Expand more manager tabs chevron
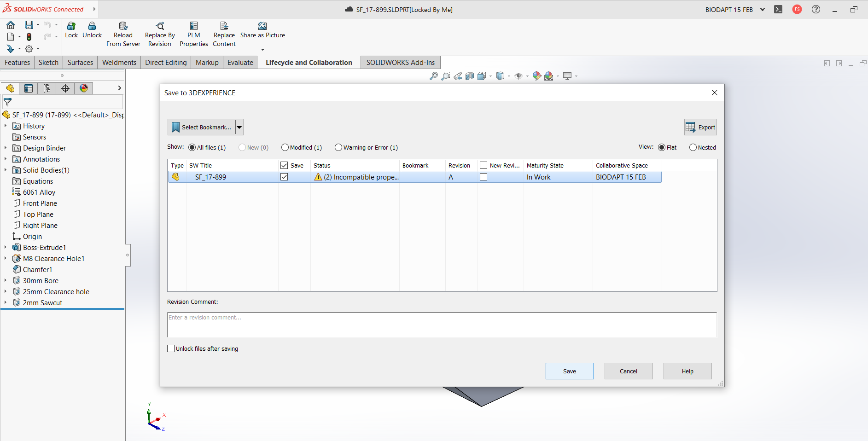The width and height of the screenshot is (868, 441). 119,88
